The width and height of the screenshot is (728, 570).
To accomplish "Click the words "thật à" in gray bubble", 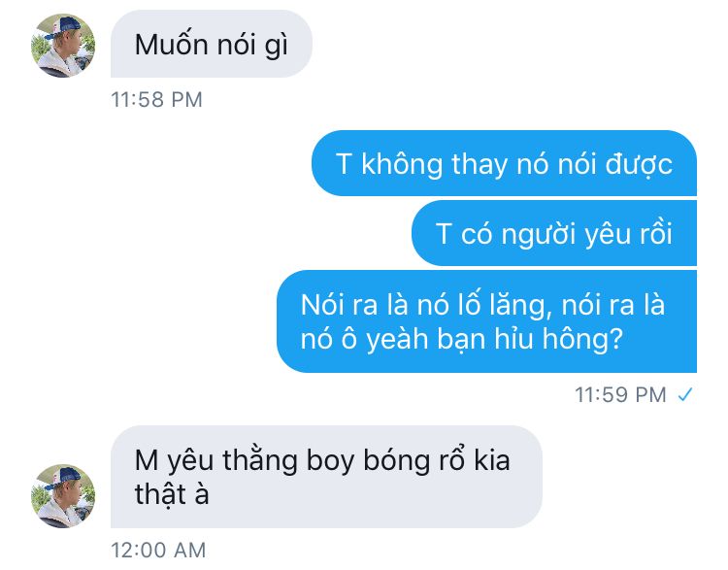I will coord(172,494).
